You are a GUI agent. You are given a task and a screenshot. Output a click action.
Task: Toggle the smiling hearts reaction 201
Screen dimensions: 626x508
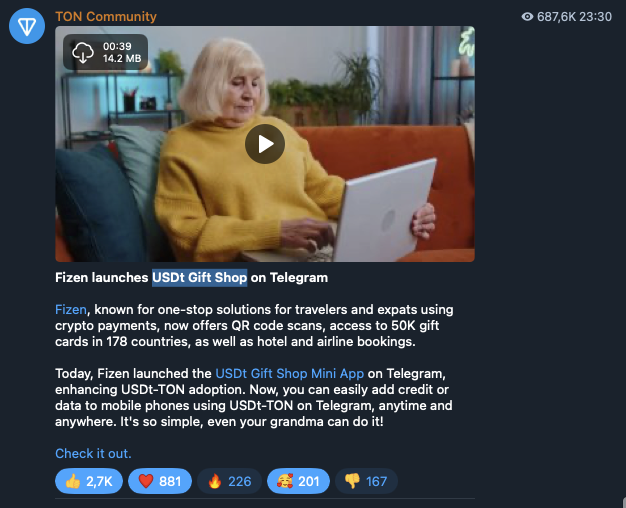[298, 481]
